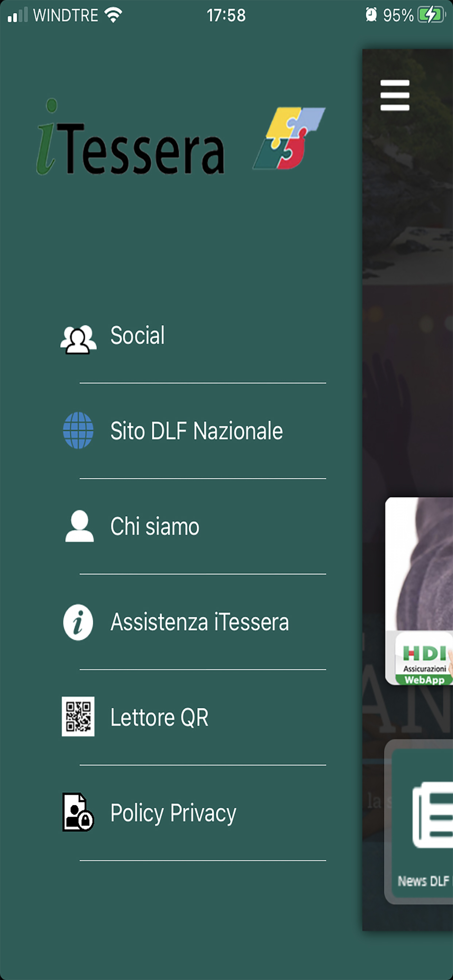The image size is (453, 980).
Task: Tap the battery indicator in status bar
Action: 431,15
